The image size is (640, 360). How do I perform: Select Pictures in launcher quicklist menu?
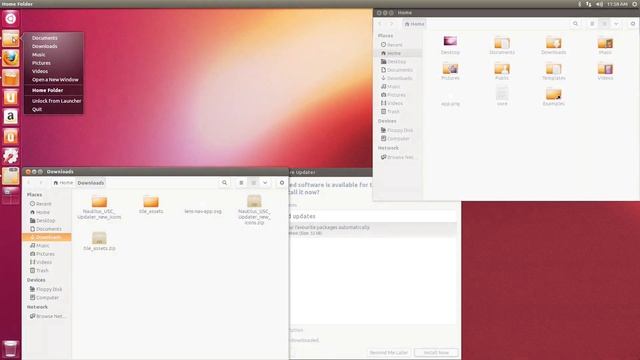[41, 63]
